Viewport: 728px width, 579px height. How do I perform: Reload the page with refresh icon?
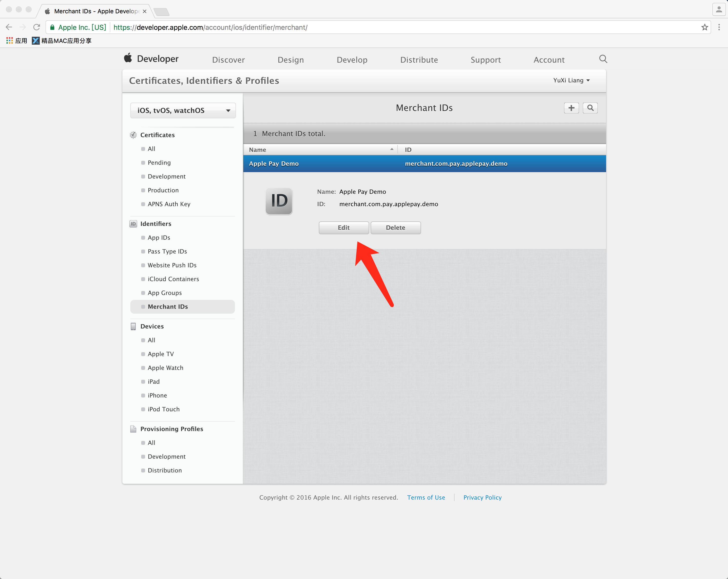pyautogui.click(x=37, y=27)
